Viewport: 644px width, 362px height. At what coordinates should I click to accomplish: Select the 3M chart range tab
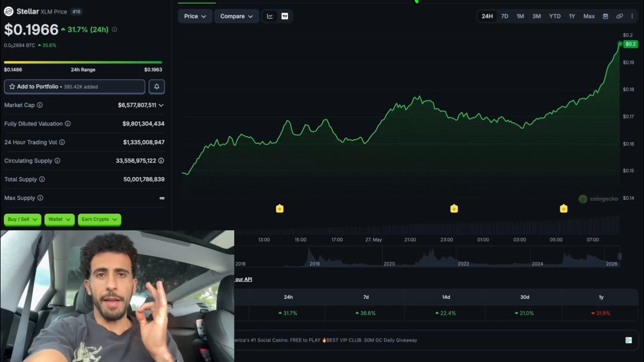point(536,16)
